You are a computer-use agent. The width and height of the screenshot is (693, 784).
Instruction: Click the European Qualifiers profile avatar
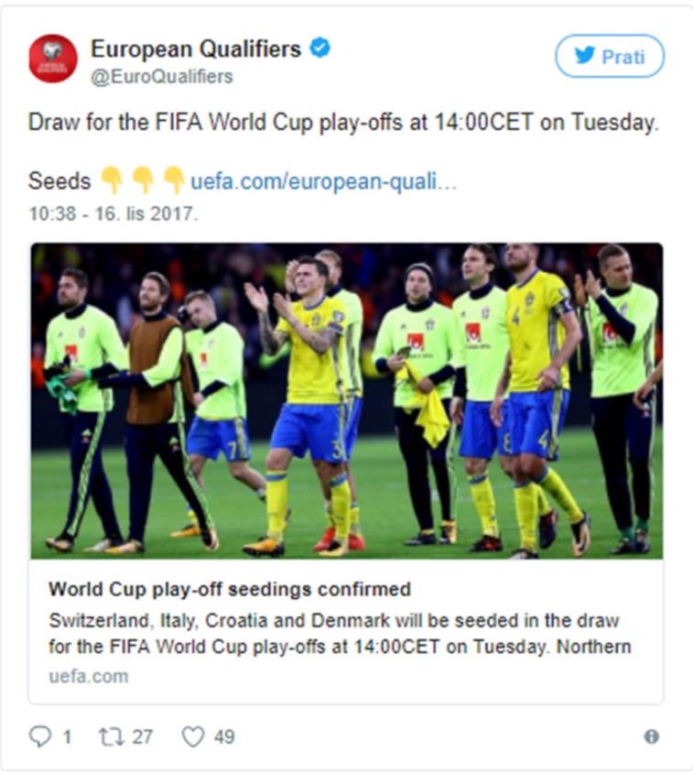[x=53, y=59]
